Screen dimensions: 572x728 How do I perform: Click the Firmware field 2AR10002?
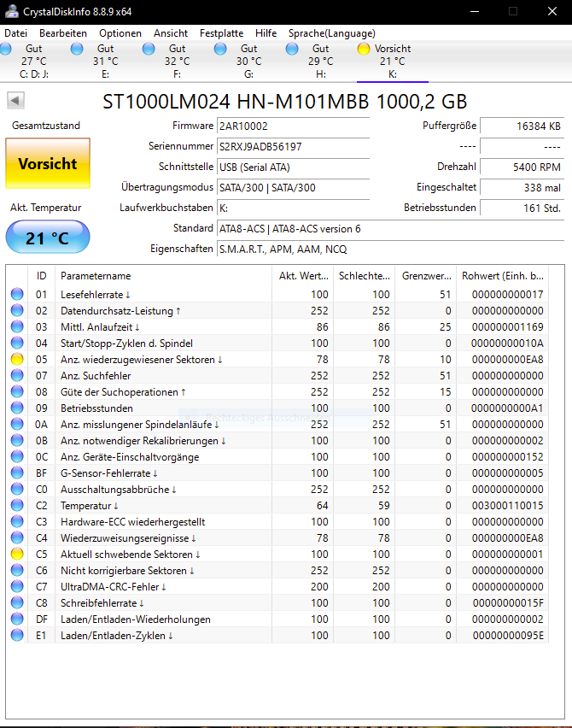point(293,126)
